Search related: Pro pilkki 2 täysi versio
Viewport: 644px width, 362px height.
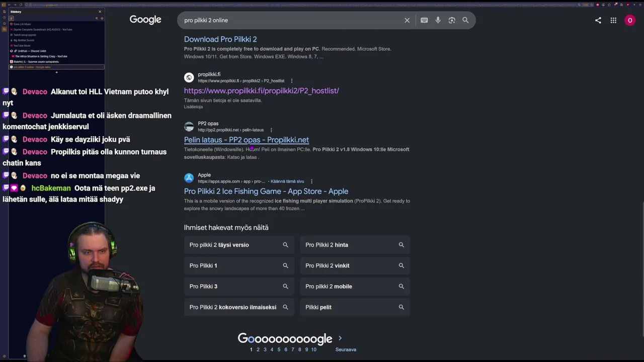[239, 245]
